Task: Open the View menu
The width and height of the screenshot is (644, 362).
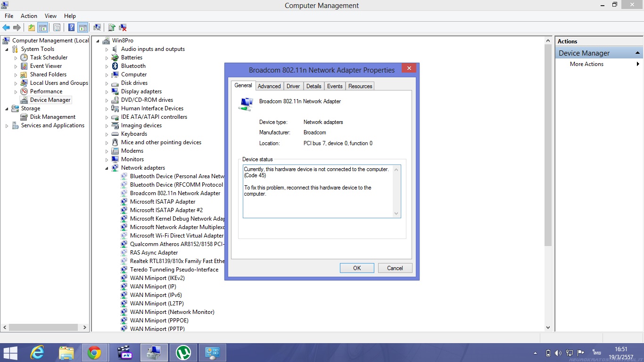Action: [x=50, y=16]
